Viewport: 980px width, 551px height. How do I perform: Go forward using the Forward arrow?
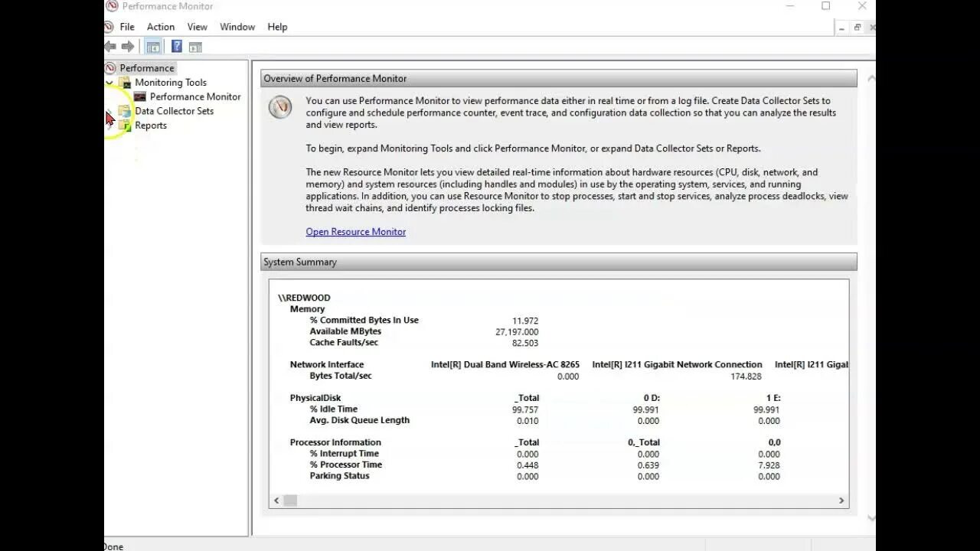pyautogui.click(x=128, y=47)
